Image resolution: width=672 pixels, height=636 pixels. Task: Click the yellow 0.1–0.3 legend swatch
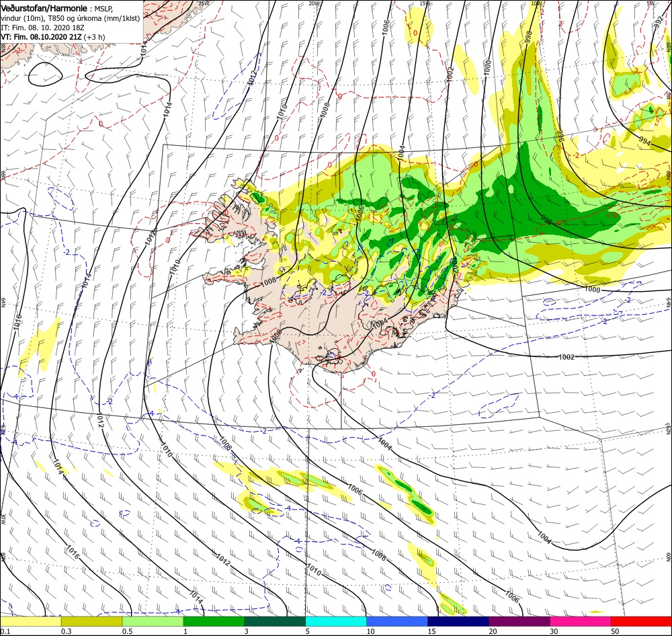pyautogui.click(x=31, y=621)
